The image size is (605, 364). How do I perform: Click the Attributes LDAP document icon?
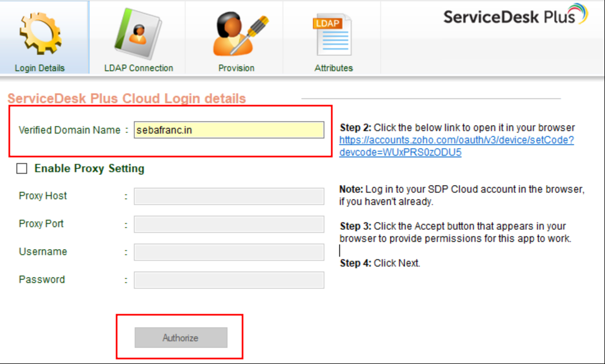coord(333,36)
